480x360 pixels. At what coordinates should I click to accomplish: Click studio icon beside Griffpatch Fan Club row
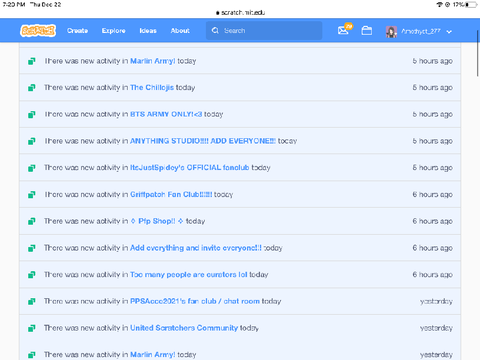pos(31,194)
